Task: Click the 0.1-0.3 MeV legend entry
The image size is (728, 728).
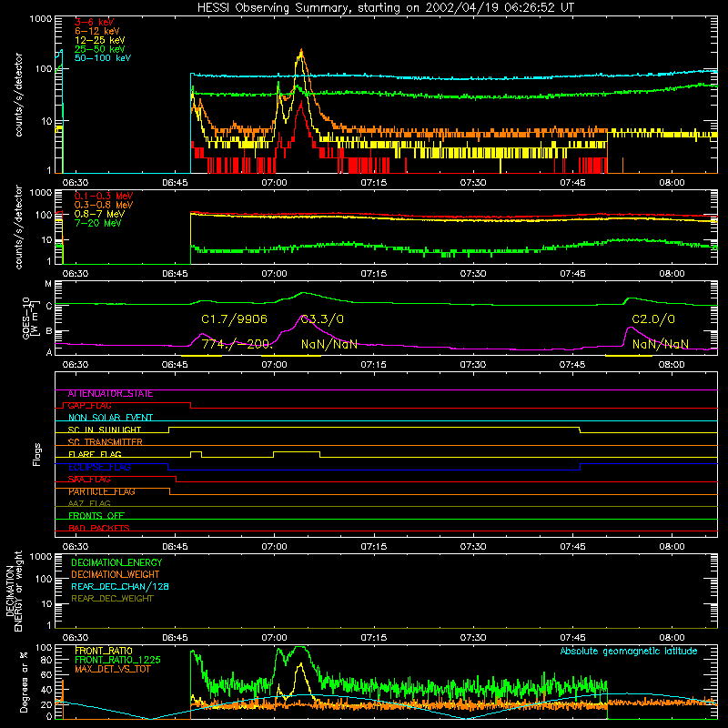Action: click(x=104, y=196)
